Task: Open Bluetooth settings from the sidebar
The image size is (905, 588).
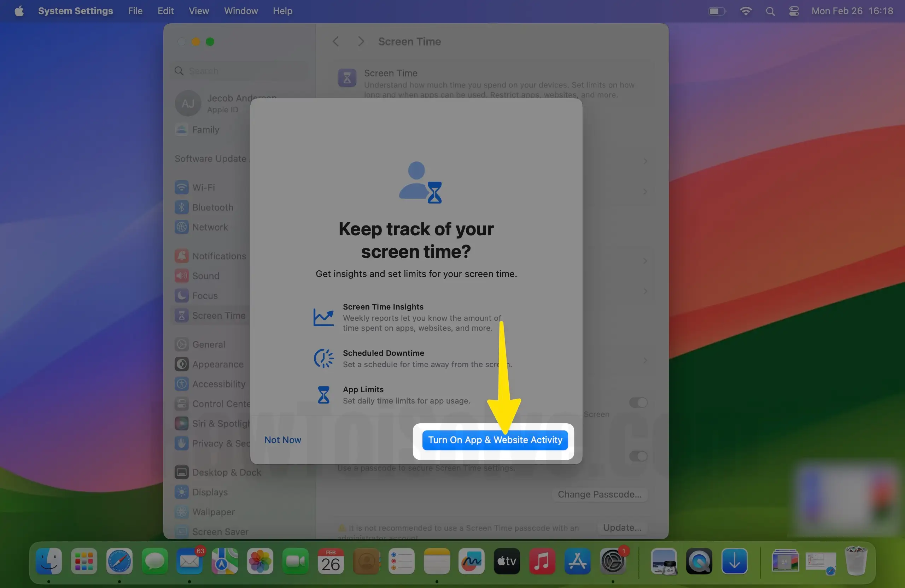Action: pyautogui.click(x=212, y=207)
